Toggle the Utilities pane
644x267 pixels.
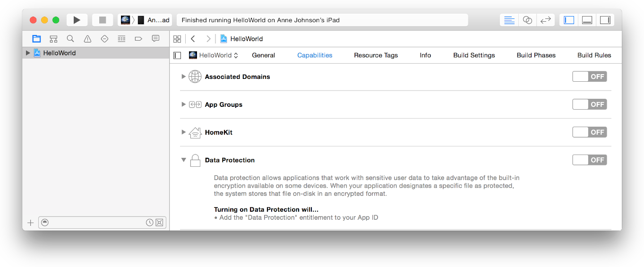pos(605,20)
